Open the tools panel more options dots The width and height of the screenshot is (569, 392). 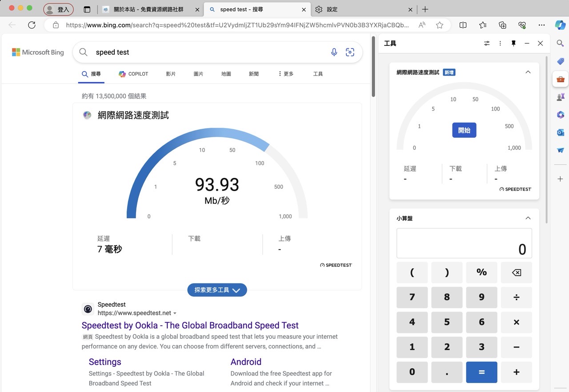pos(500,43)
